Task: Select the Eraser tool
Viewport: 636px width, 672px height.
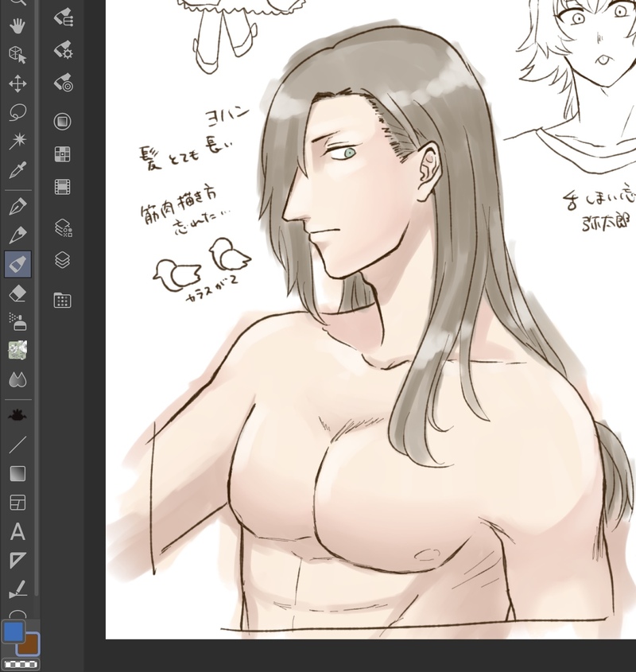Action: [x=17, y=293]
